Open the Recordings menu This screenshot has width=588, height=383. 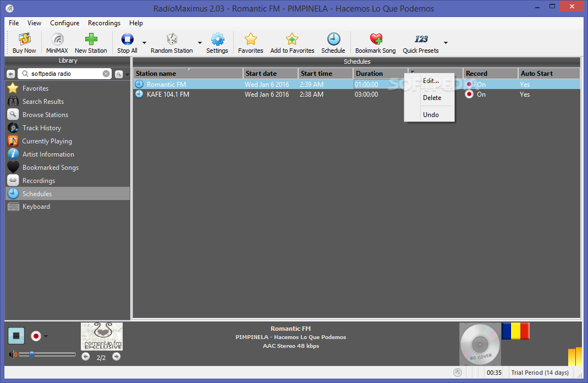tap(105, 23)
